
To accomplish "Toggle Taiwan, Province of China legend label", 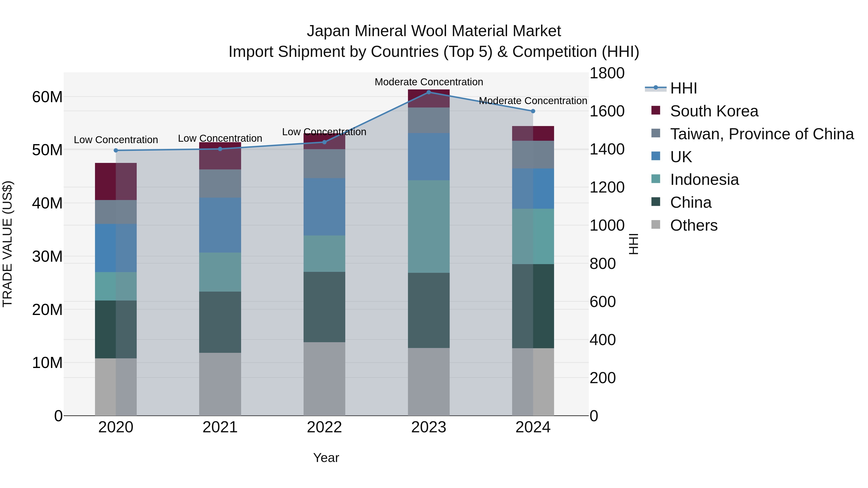I will [762, 134].
